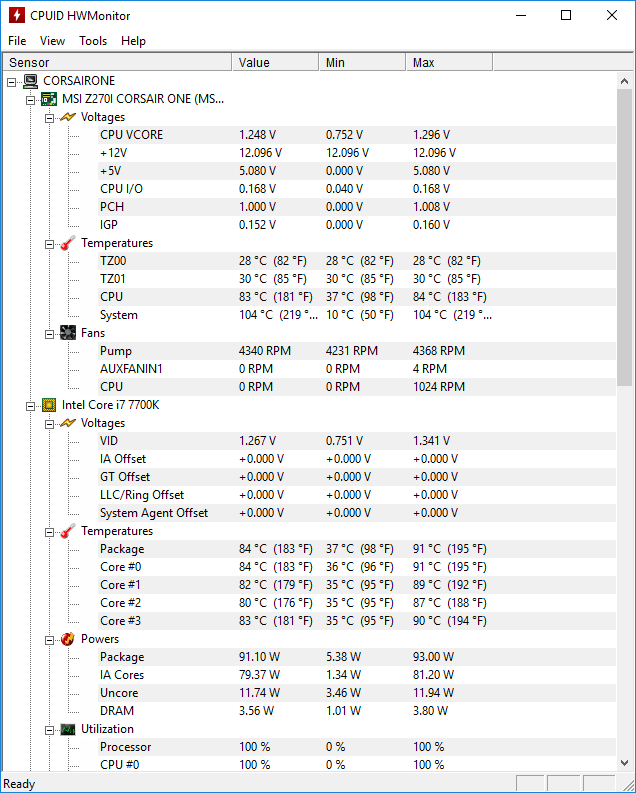The image size is (636, 793).
Task: Open the File menu
Action: (17, 41)
